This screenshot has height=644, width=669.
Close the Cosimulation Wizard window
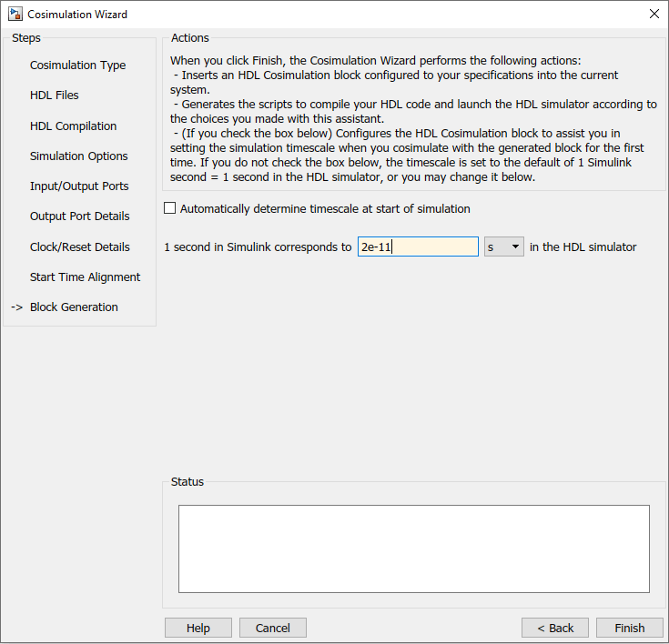click(x=654, y=15)
